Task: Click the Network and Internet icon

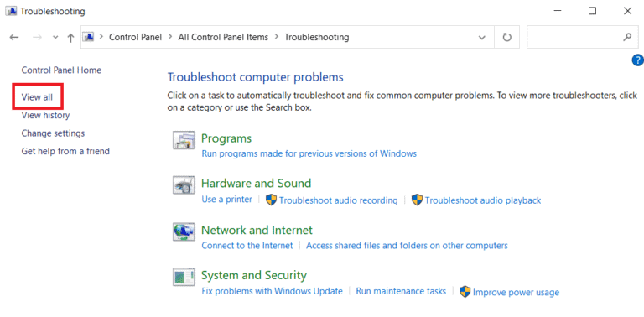Action: [183, 232]
